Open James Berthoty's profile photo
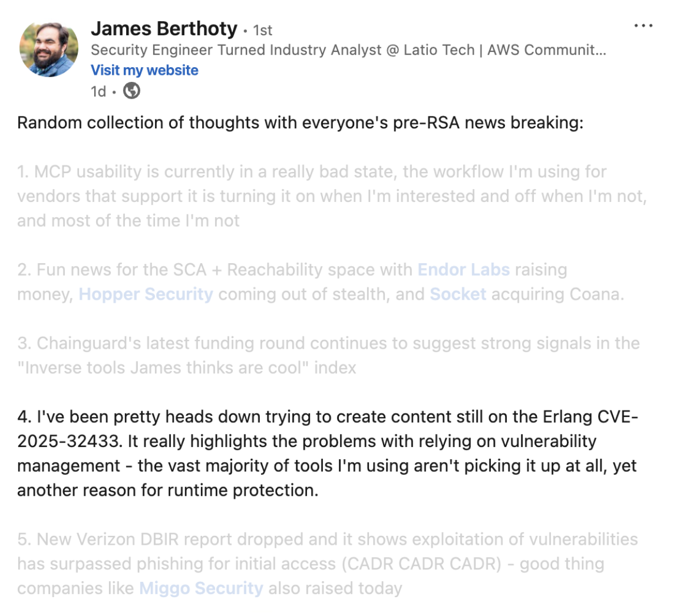This screenshot has height=616, width=673. pyautogui.click(x=49, y=49)
